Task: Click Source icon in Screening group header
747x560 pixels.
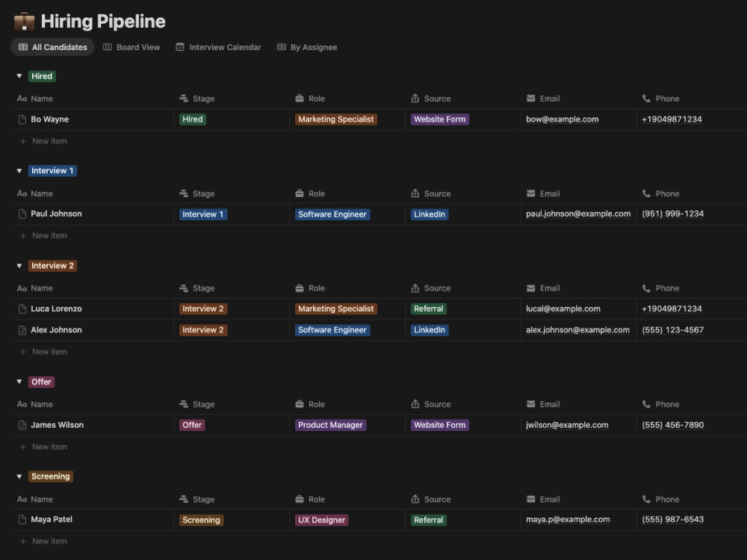Action: 415,499
